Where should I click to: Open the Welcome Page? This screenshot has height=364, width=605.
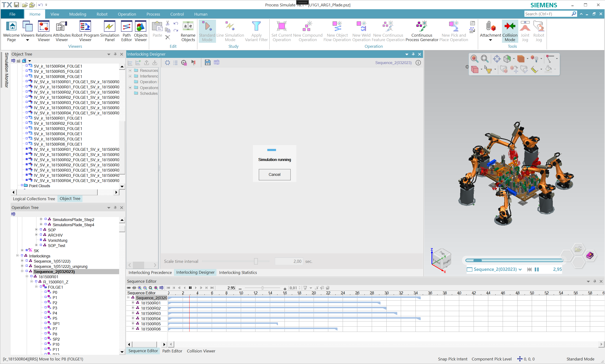coord(11,31)
